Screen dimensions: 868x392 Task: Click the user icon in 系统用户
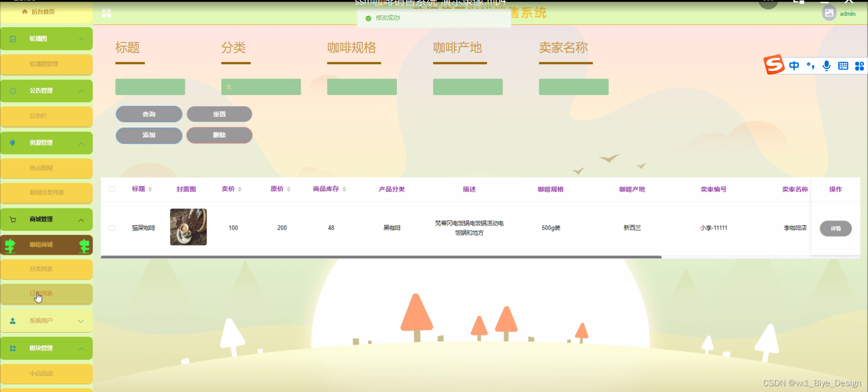point(13,321)
